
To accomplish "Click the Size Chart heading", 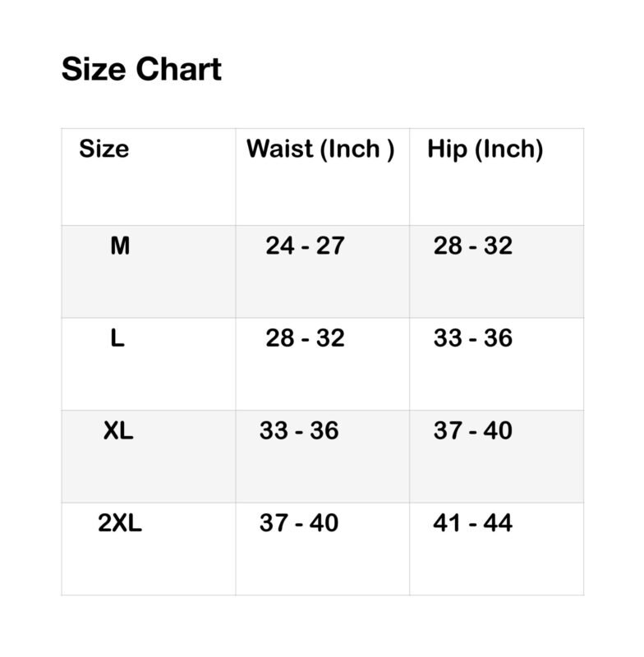I will pyautogui.click(x=141, y=70).
